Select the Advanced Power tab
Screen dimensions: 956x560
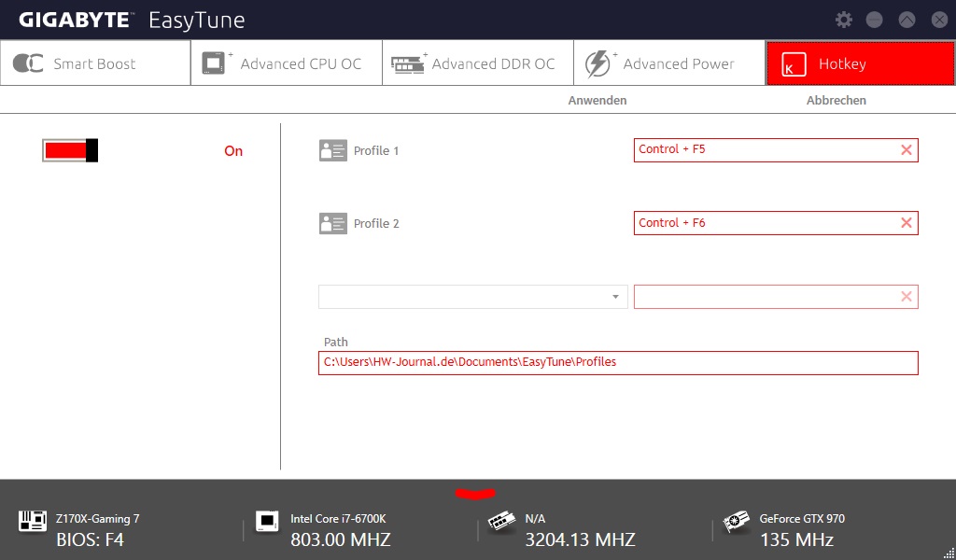click(x=669, y=63)
